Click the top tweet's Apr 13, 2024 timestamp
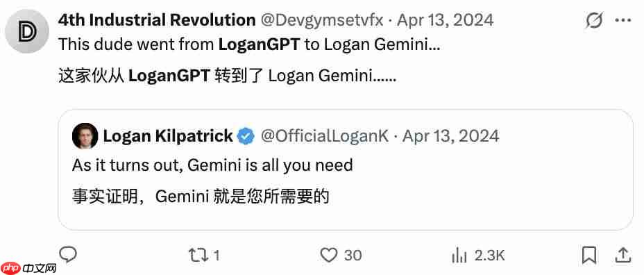 tap(446, 20)
